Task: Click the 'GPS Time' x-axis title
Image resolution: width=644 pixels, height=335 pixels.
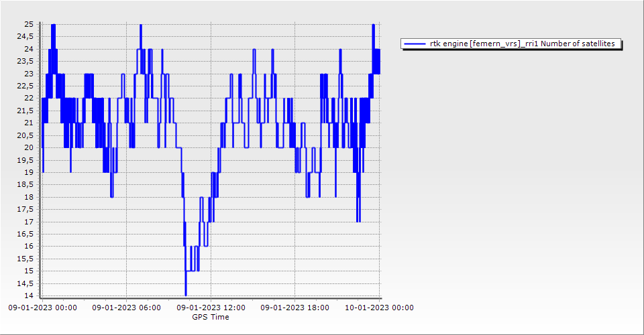Action: pos(211,317)
